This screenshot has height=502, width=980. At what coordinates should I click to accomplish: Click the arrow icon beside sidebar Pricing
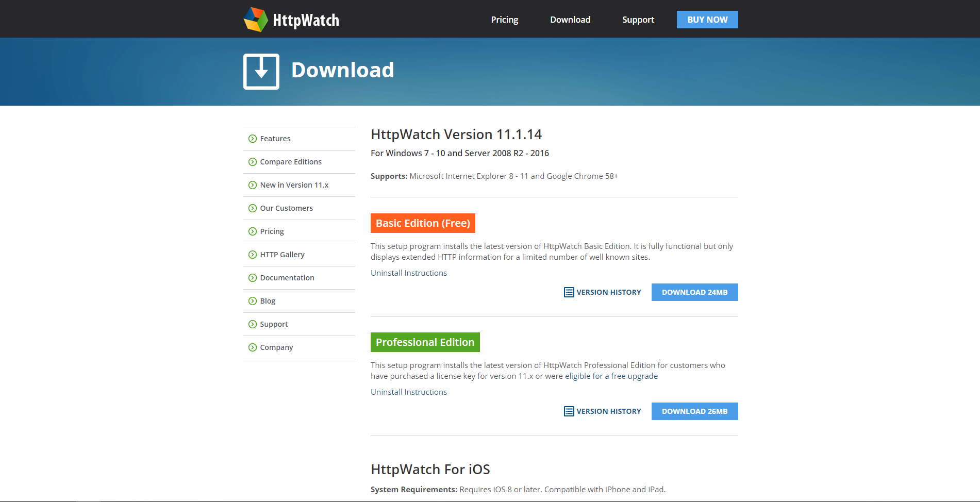point(253,231)
